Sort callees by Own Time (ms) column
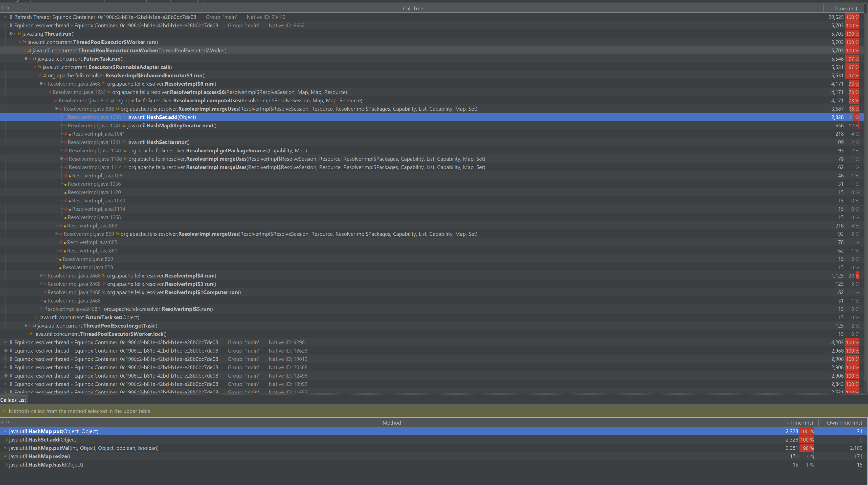This screenshot has height=485, width=868. coord(844,423)
